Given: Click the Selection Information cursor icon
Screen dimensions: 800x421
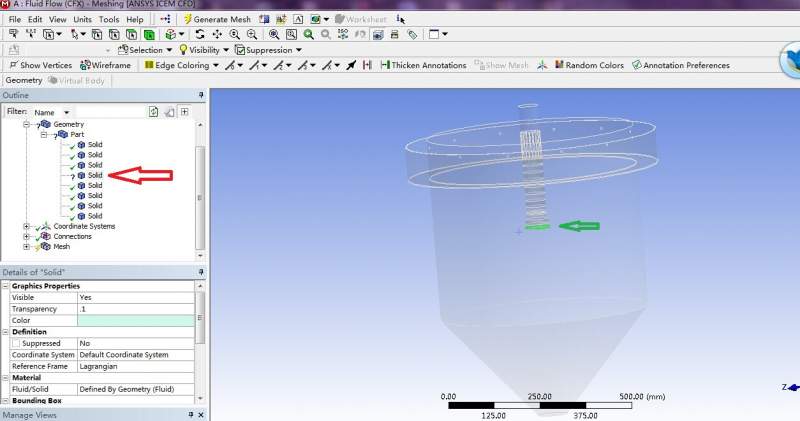Looking at the screenshot, I should pyautogui.click(x=401, y=19).
